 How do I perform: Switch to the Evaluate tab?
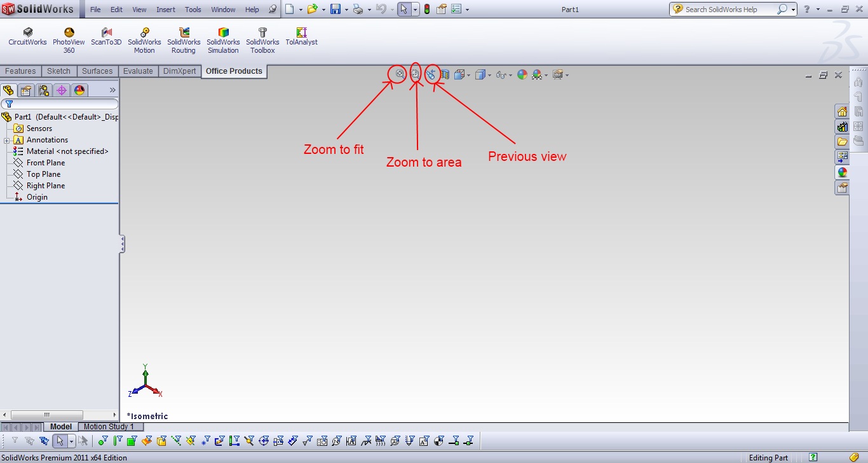[x=138, y=71]
